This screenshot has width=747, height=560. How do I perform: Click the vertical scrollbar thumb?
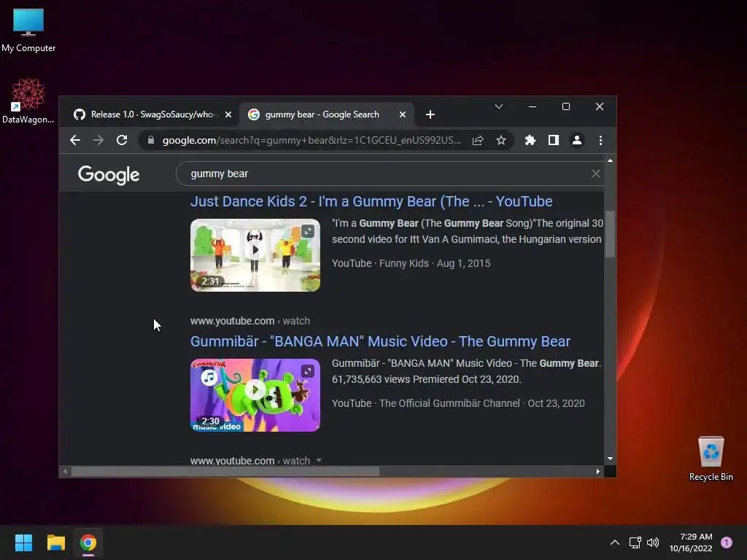coord(611,233)
